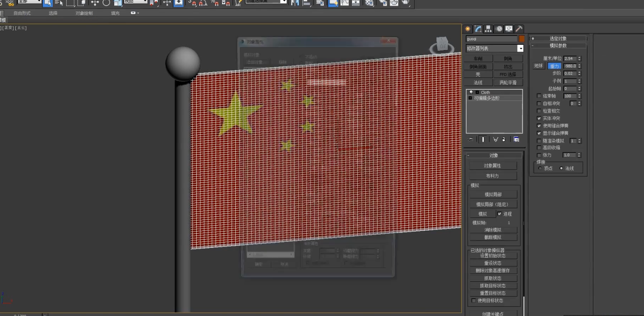Click the 消除模拟 button
The image size is (644, 316).
[493, 230]
